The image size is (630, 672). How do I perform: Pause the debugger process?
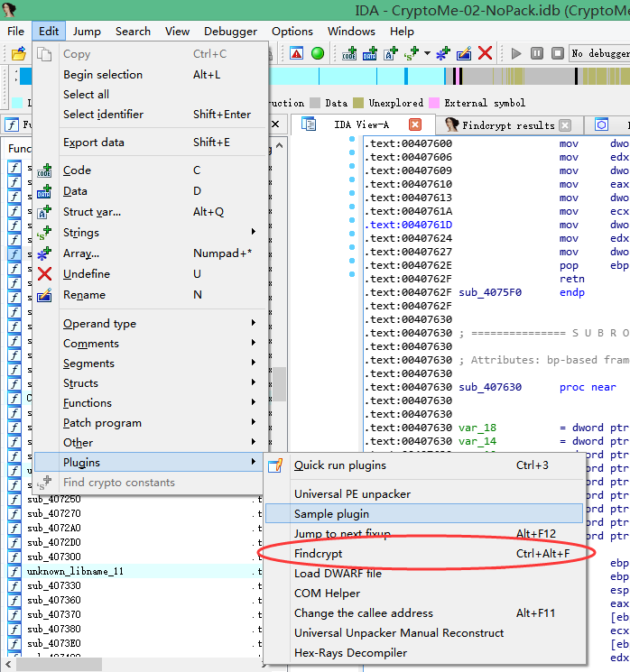[537, 53]
